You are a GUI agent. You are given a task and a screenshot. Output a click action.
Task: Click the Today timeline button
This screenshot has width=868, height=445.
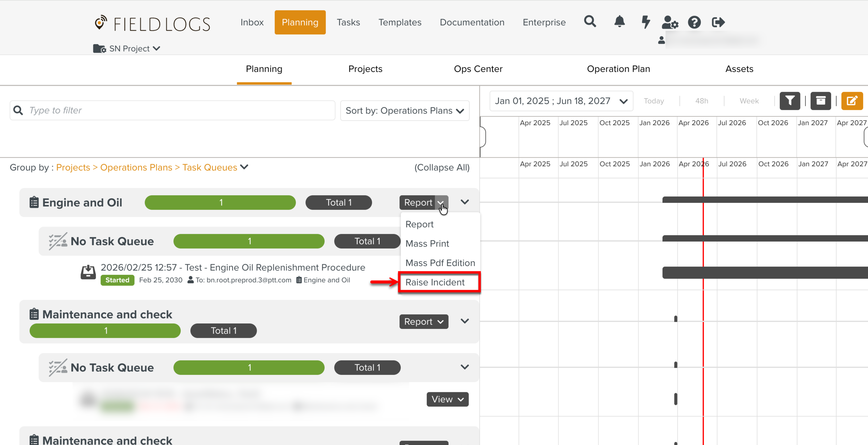pos(654,101)
